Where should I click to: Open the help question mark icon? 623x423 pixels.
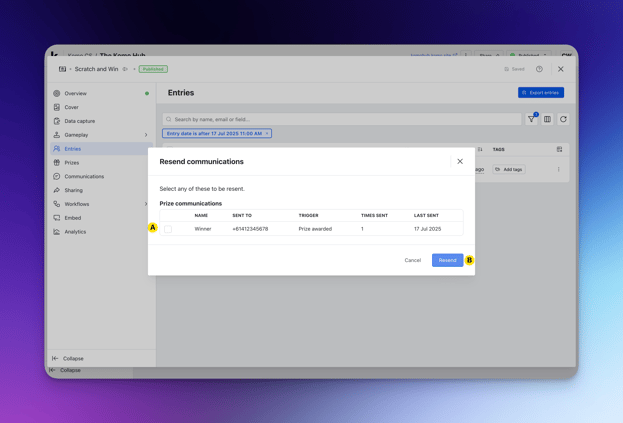[539, 69]
